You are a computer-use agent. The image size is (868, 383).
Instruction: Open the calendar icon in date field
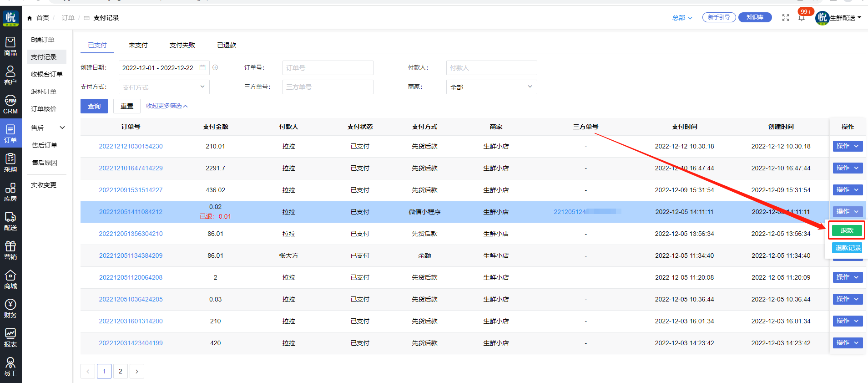coord(202,67)
